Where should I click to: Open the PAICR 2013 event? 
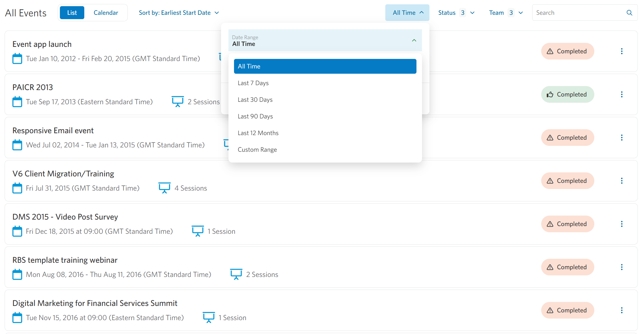coord(33,87)
